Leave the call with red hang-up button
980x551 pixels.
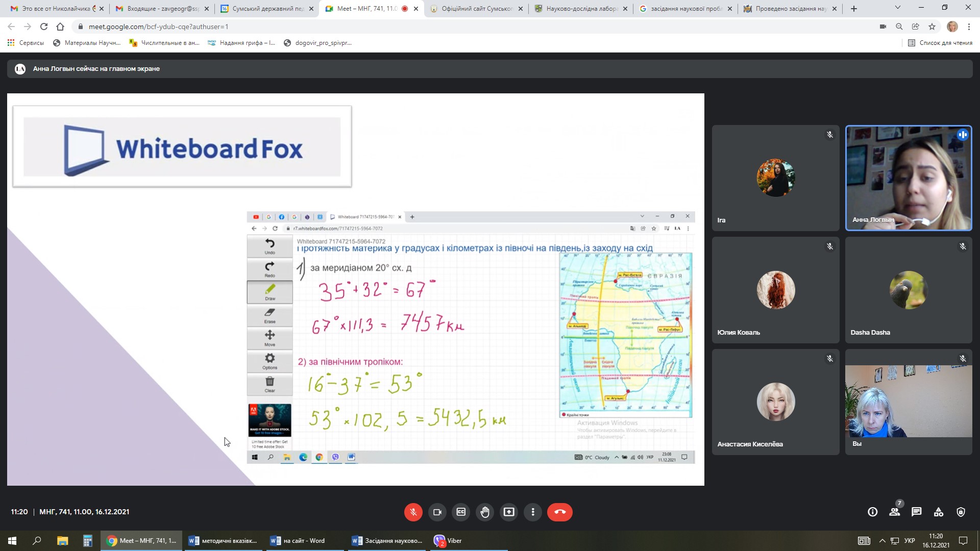pos(559,512)
